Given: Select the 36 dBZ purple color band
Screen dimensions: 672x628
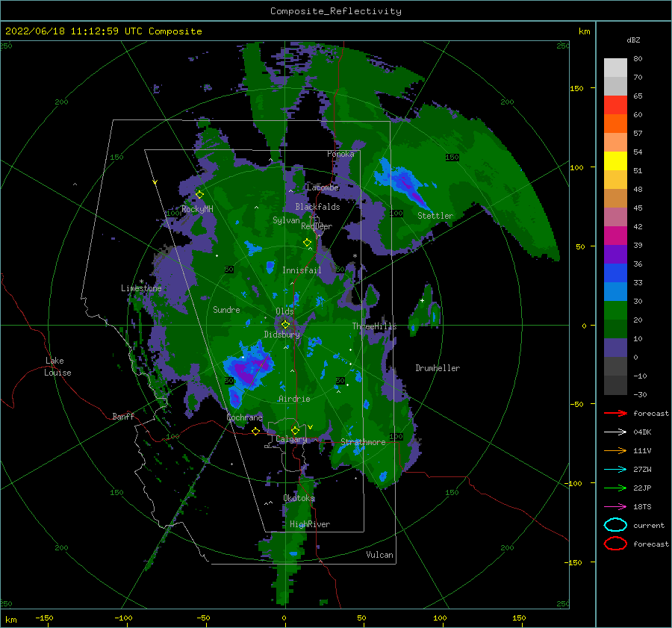Looking at the screenshot, I should (615, 254).
